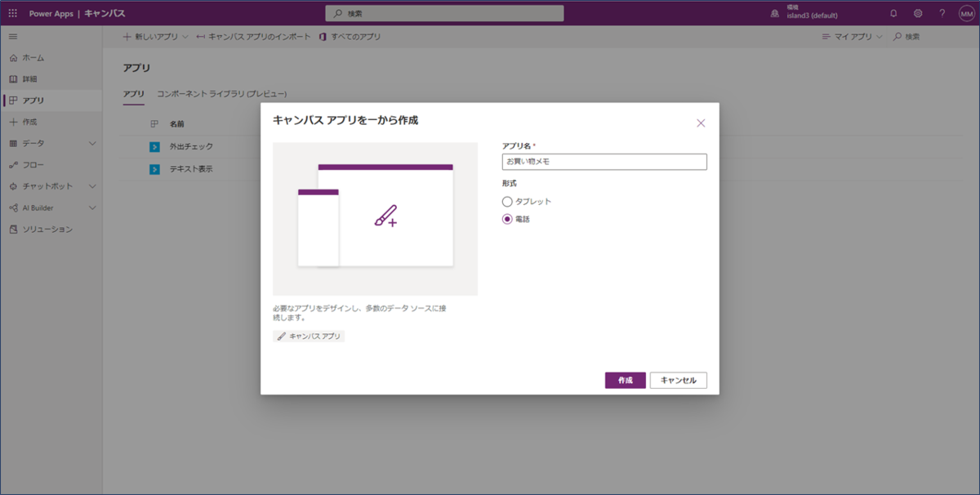980x495 pixels.
Task: Cancel the dialog with キャンセル
Action: click(678, 380)
